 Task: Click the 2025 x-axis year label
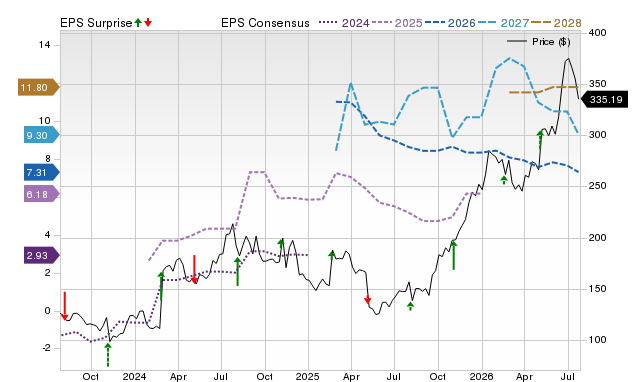(x=308, y=376)
